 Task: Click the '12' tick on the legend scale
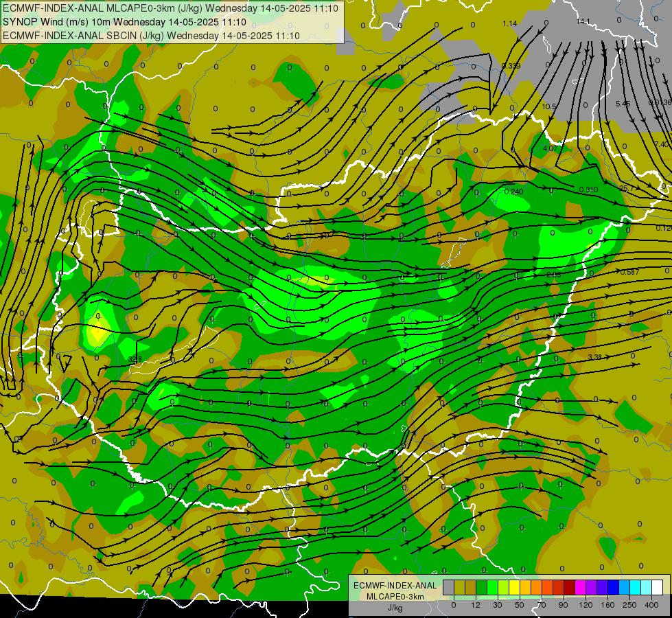click(x=476, y=605)
